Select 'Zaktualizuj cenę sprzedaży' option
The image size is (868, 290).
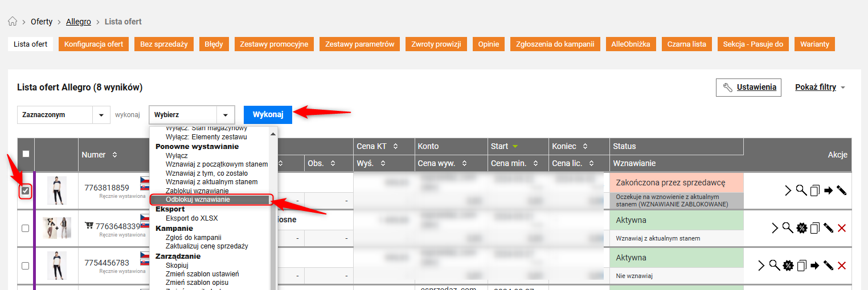[207, 246]
